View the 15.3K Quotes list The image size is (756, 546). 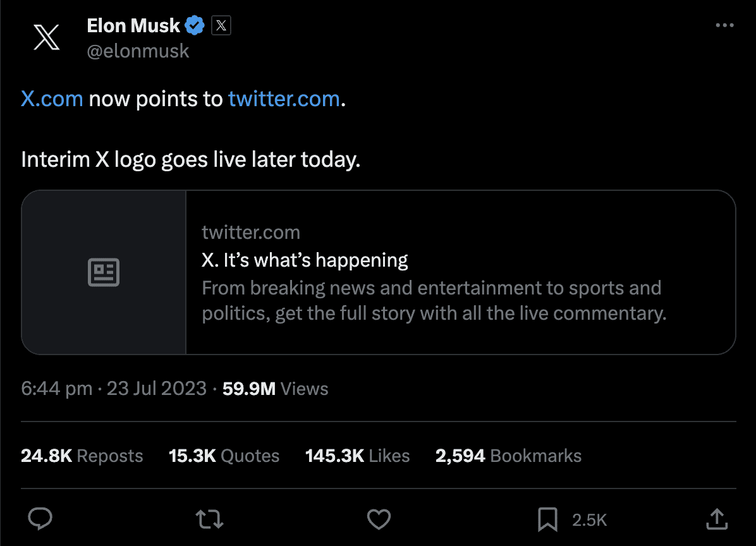click(x=224, y=456)
